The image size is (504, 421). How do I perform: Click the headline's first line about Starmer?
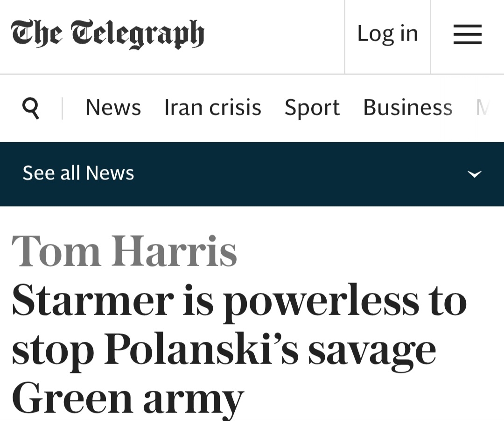coord(239,301)
